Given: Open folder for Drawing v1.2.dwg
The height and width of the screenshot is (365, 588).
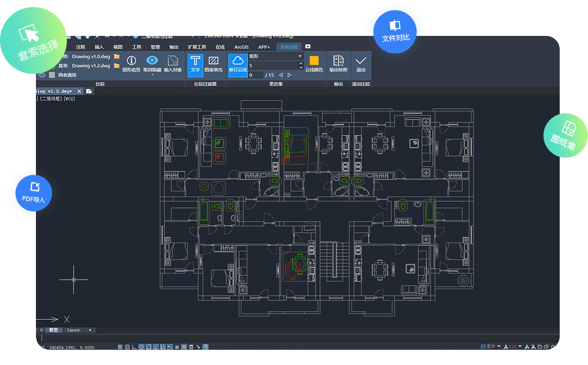Looking at the screenshot, I should click(x=117, y=66).
